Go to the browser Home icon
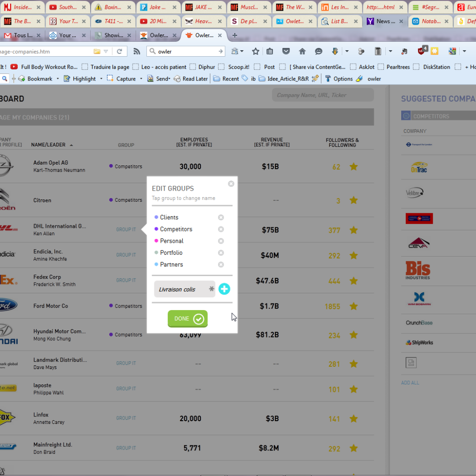Screen dimensions: 476x476 point(302,51)
